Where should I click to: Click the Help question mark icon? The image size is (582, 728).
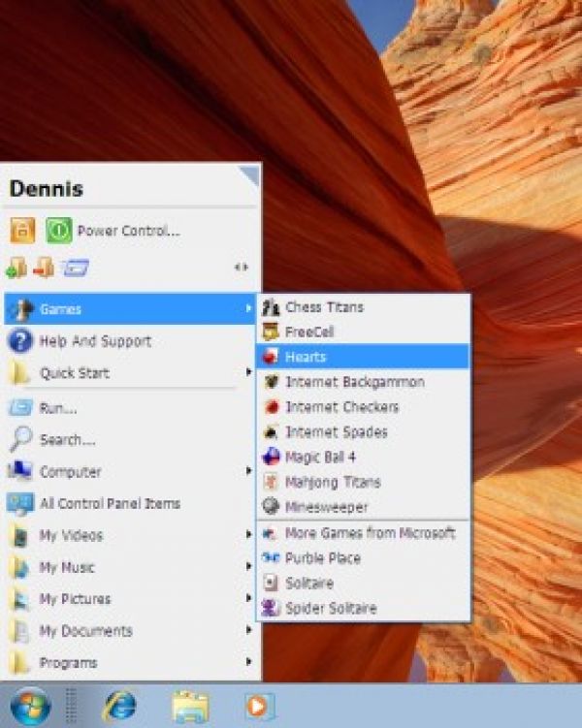20,341
